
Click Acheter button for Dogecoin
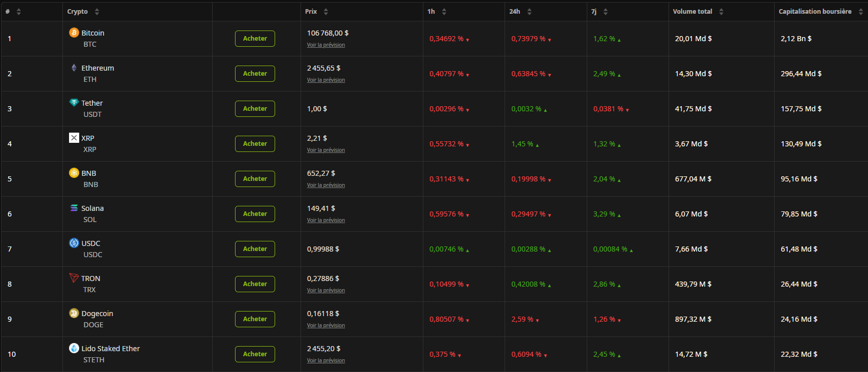click(255, 319)
